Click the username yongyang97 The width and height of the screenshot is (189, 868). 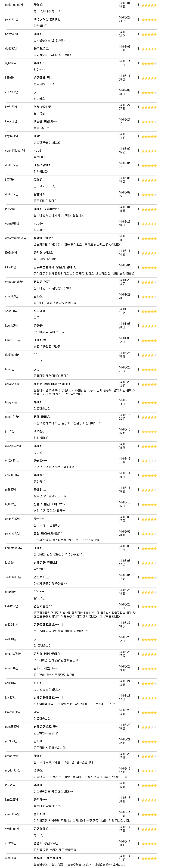[14, 282]
